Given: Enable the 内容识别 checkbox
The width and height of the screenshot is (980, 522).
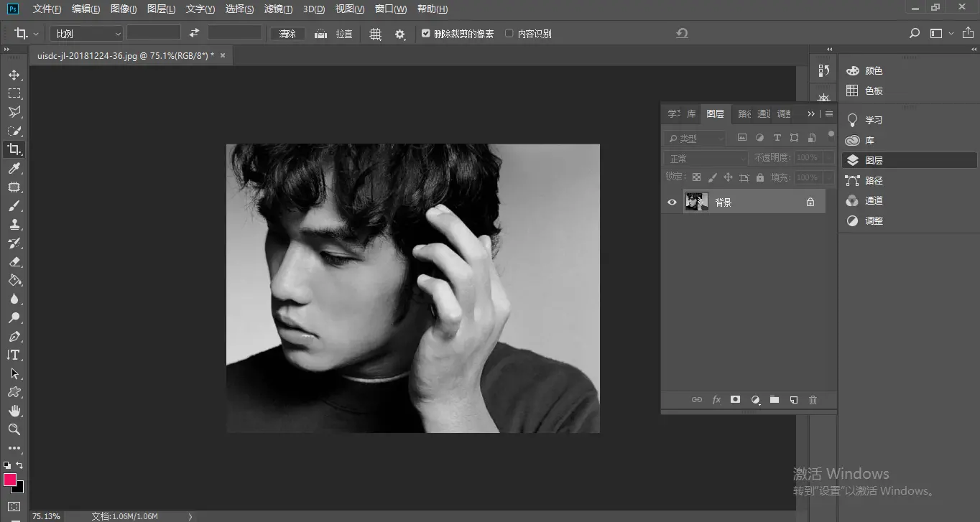Looking at the screenshot, I should tap(509, 33).
